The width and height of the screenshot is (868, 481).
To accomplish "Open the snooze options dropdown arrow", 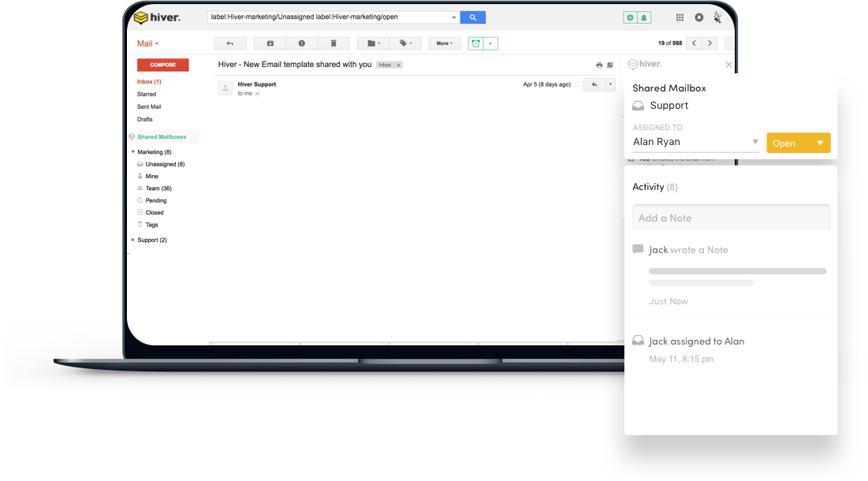I will [490, 43].
